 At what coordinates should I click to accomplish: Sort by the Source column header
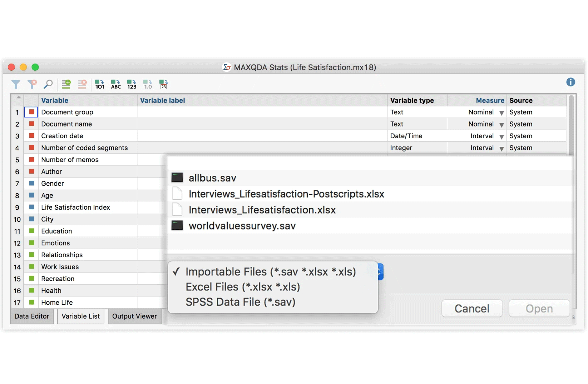click(x=536, y=100)
